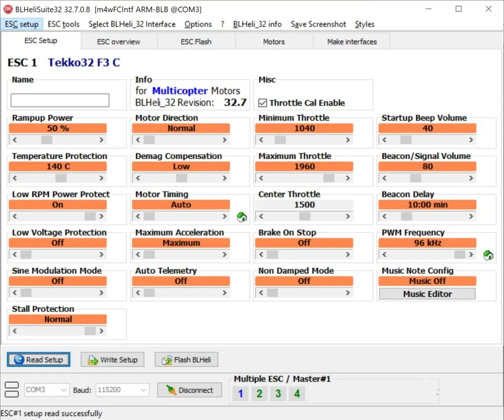The image size is (504, 420).
Task: Click the Beacon/Signal Volume slider thumb
Action: [x=416, y=178]
